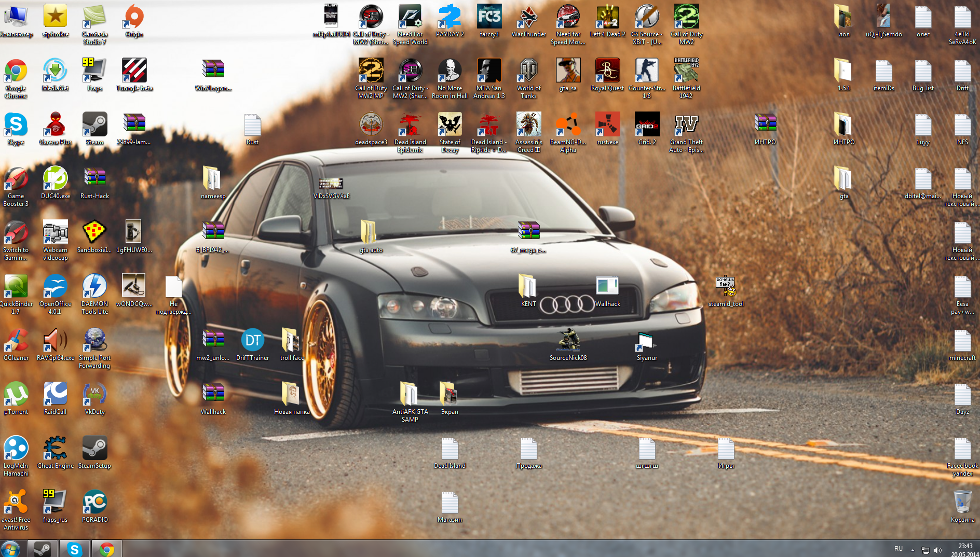Open the Steam desktop shortcut
Screen dimensions: 980x557
click(x=95, y=129)
